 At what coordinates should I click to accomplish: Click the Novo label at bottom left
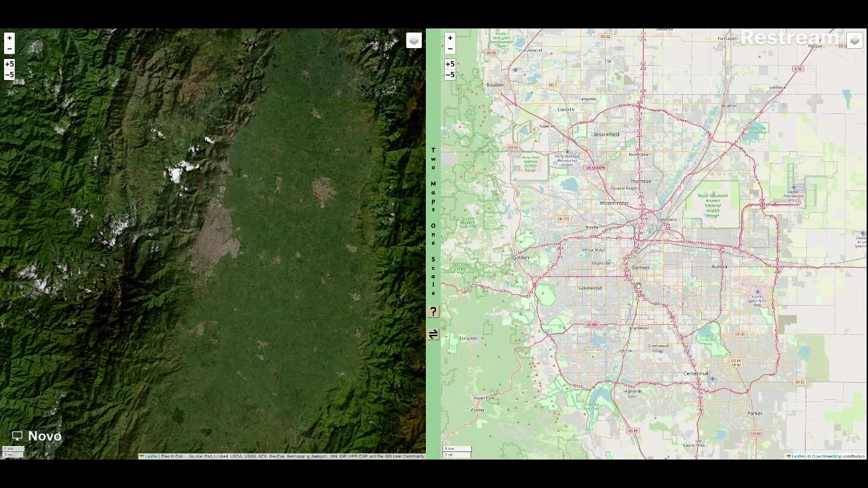(x=45, y=436)
